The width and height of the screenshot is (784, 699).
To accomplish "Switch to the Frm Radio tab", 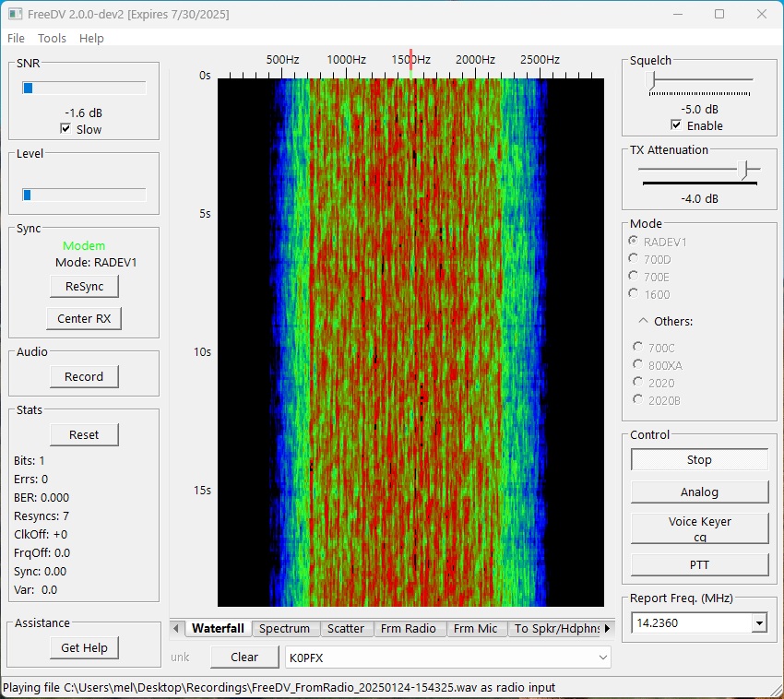I will coord(409,629).
